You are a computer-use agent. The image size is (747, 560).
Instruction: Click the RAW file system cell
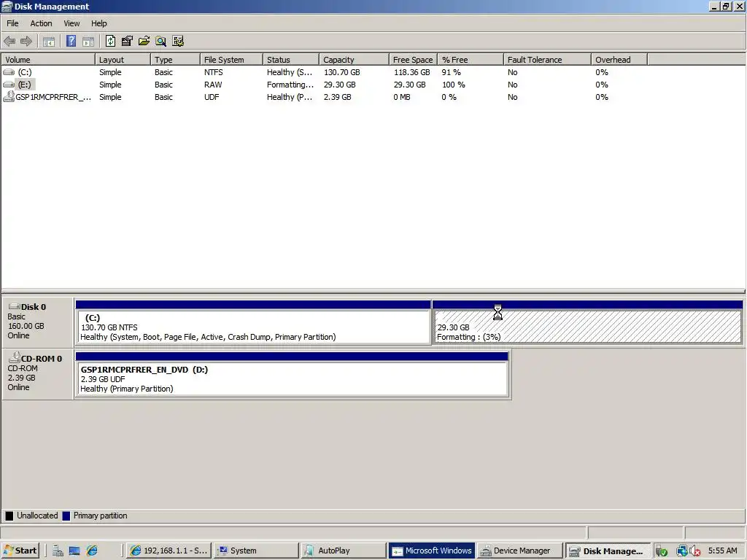coord(213,85)
